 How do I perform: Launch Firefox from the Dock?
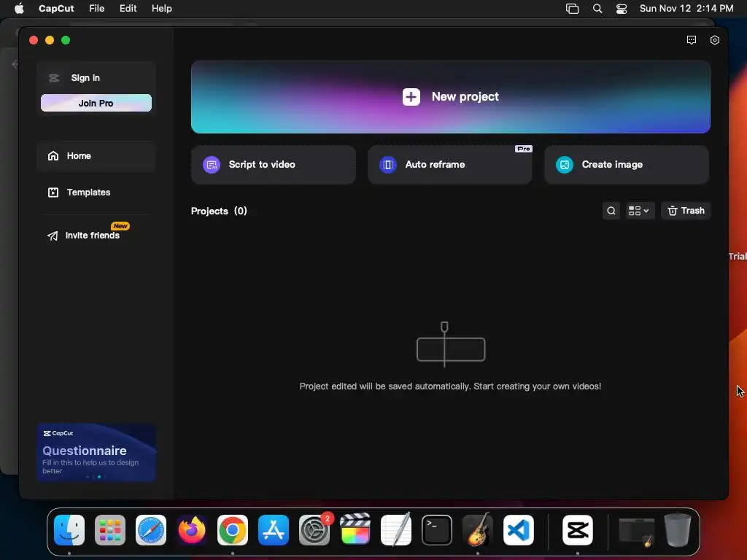(x=192, y=530)
